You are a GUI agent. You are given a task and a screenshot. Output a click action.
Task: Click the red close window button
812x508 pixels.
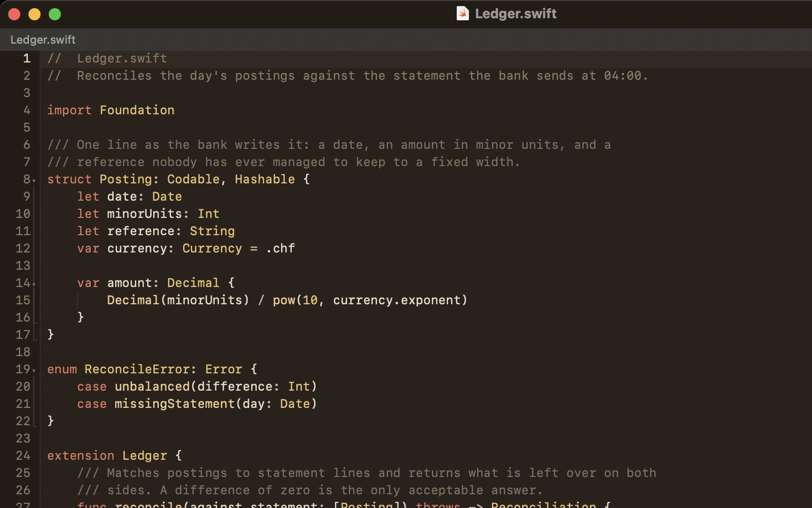pos(14,14)
